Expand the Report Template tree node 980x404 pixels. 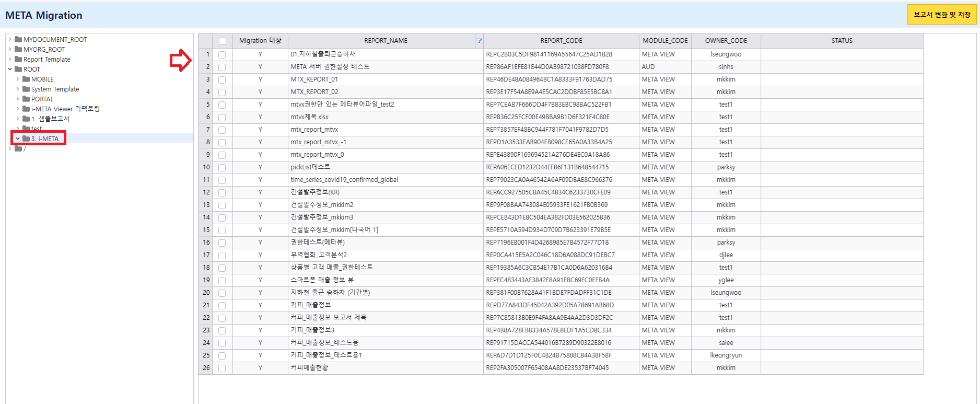pyautogui.click(x=10, y=59)
